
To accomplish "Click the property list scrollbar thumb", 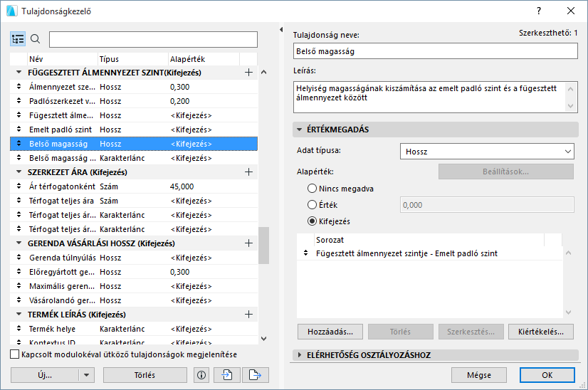I will coord(263,246).
